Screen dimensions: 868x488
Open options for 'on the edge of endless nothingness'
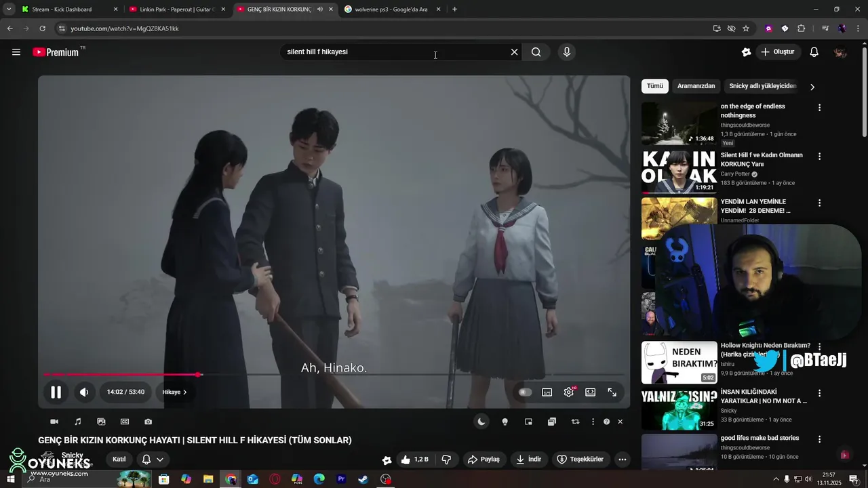pyautogui.click(x=819, y=108)
